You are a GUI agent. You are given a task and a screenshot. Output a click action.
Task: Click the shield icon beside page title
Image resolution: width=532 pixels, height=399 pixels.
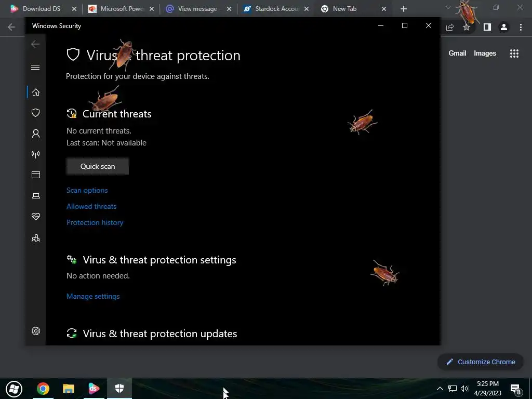[73, 55]
